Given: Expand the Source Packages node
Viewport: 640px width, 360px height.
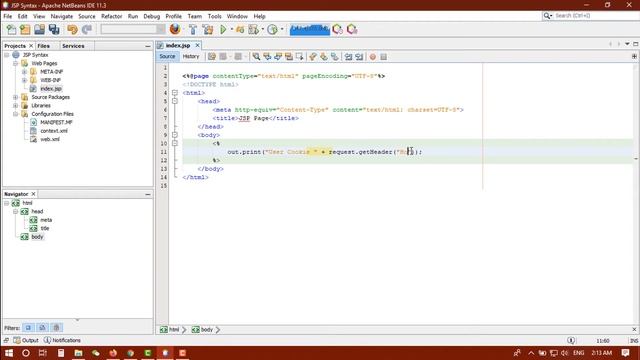Looking at the screenshot, I should (x=16, y=97).
